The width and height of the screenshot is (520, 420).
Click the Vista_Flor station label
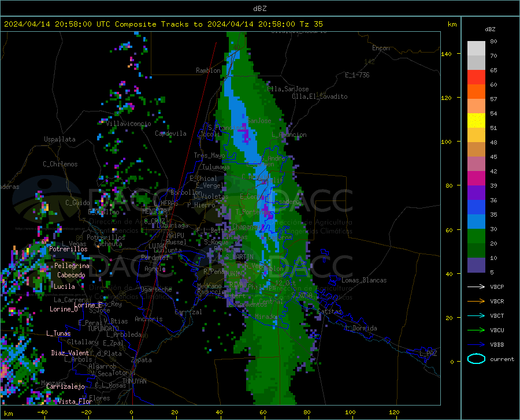click(x=75, y=402)
